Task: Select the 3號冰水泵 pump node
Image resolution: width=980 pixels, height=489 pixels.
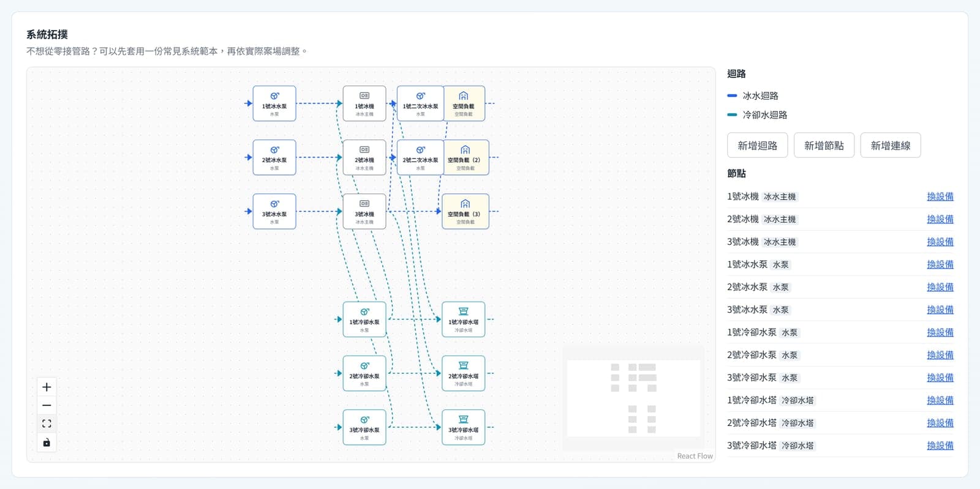Action: [274, 211]
